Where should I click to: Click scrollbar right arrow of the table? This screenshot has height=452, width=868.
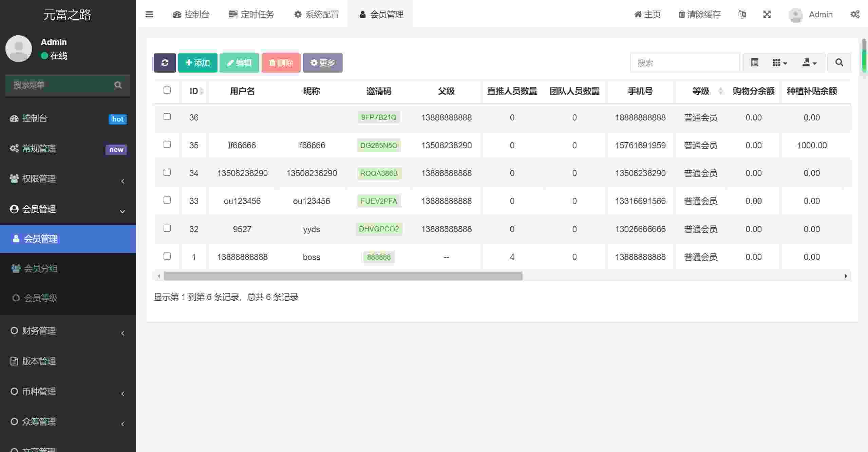pos(846,276)
